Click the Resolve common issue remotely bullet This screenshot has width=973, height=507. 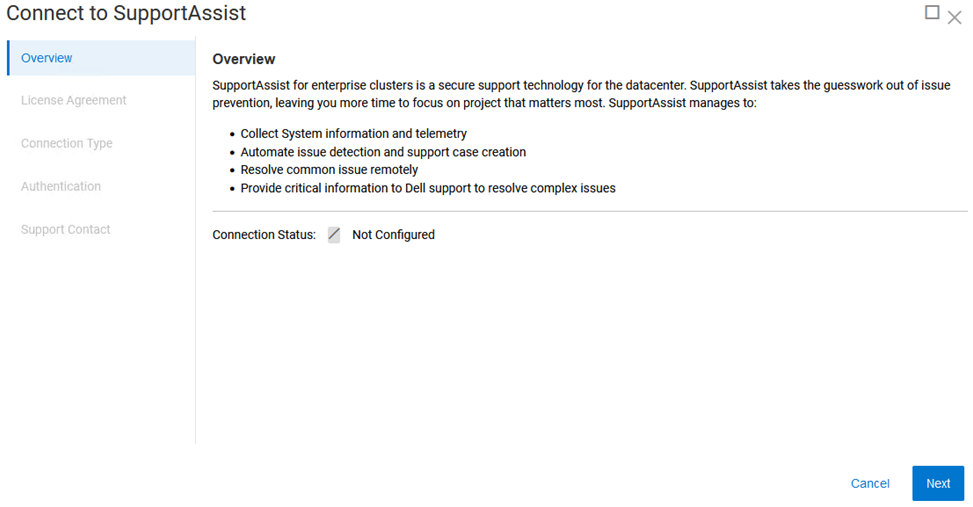(x=329, y=170)
